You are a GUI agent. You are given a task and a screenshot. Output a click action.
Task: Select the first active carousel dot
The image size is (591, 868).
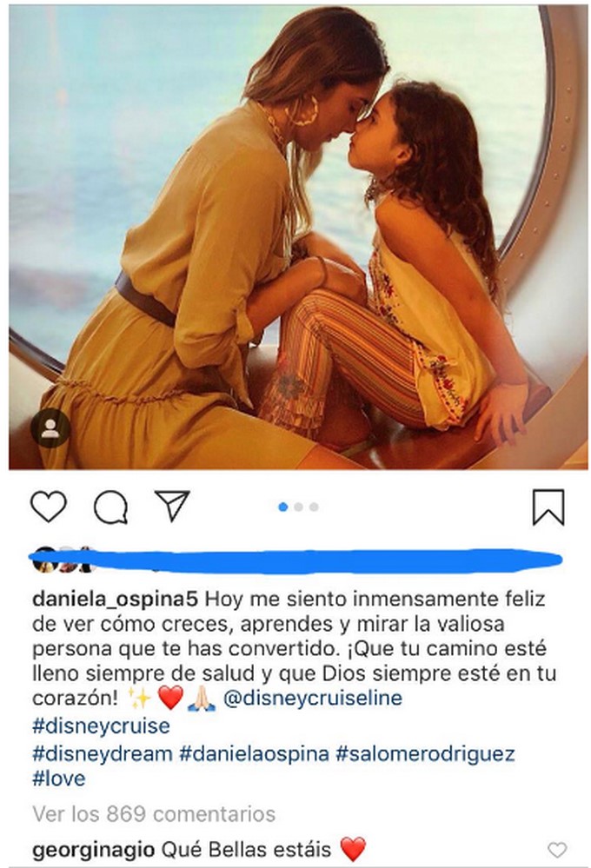pyautogui.click(x=283, y=507)
